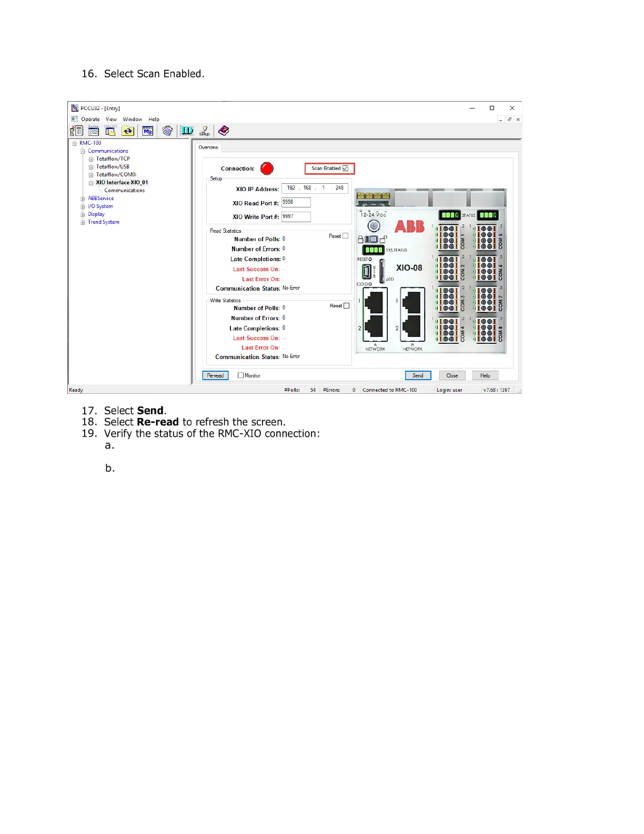Expand the Totalflow/USB node

click(x=91, y=167)
